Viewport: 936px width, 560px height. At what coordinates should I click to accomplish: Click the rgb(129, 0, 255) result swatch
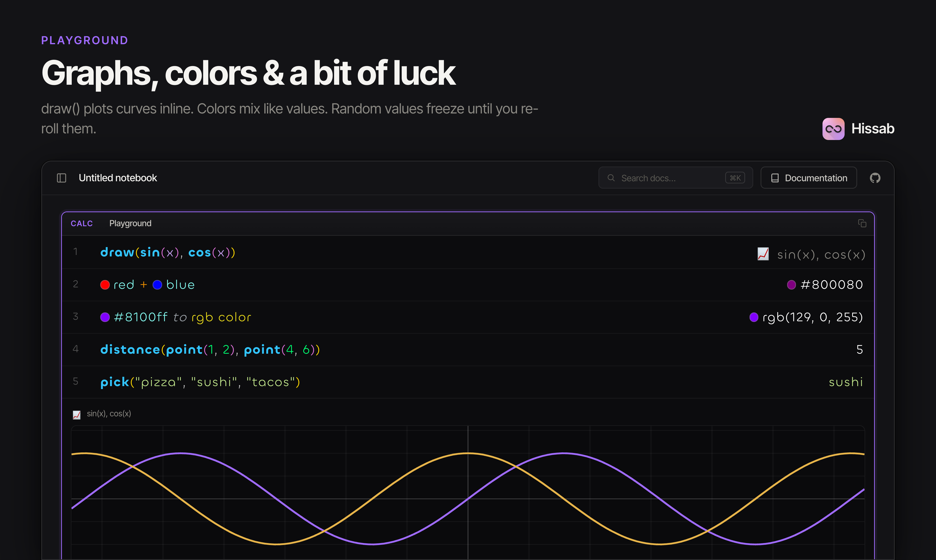click(x=753, y=317)
